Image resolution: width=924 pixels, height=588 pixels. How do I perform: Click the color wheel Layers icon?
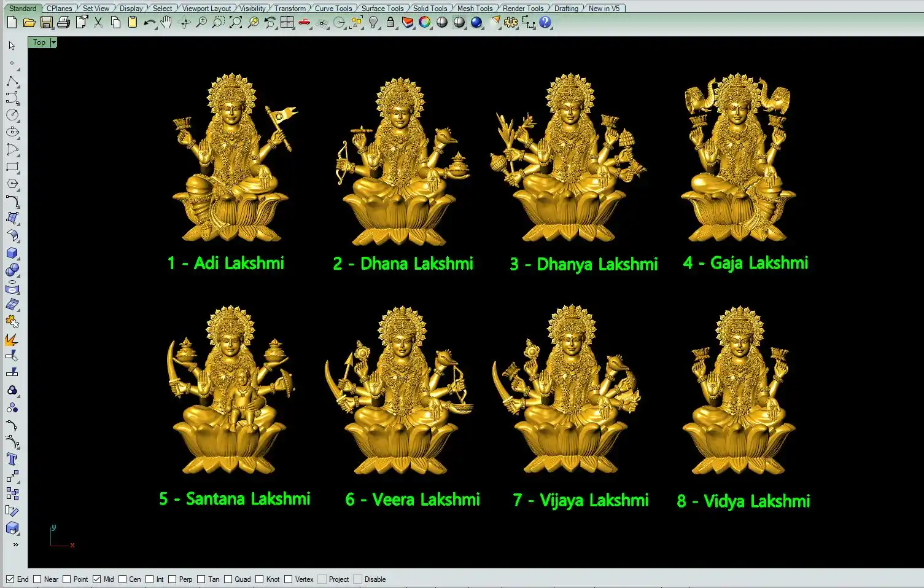tap(424, 23)
